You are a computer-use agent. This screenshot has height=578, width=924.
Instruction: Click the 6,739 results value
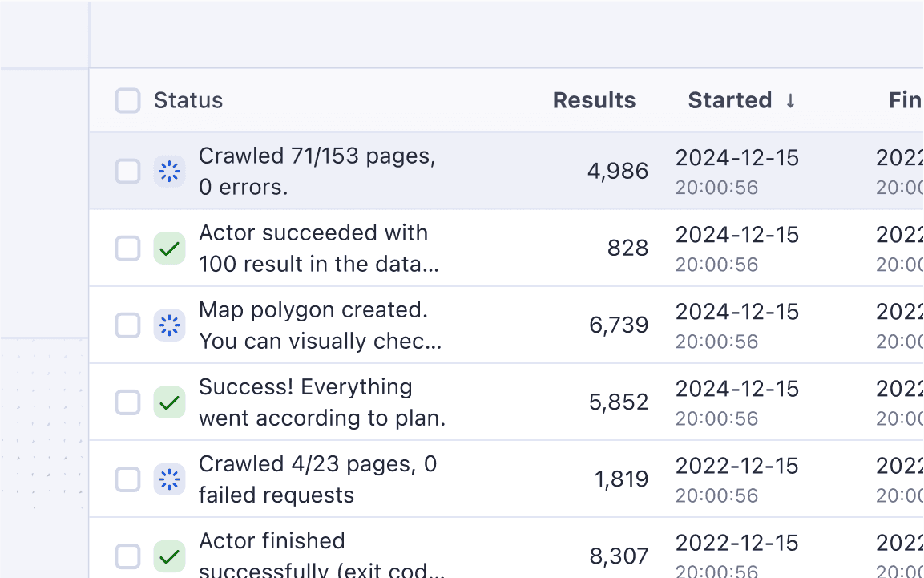point(617,325)
